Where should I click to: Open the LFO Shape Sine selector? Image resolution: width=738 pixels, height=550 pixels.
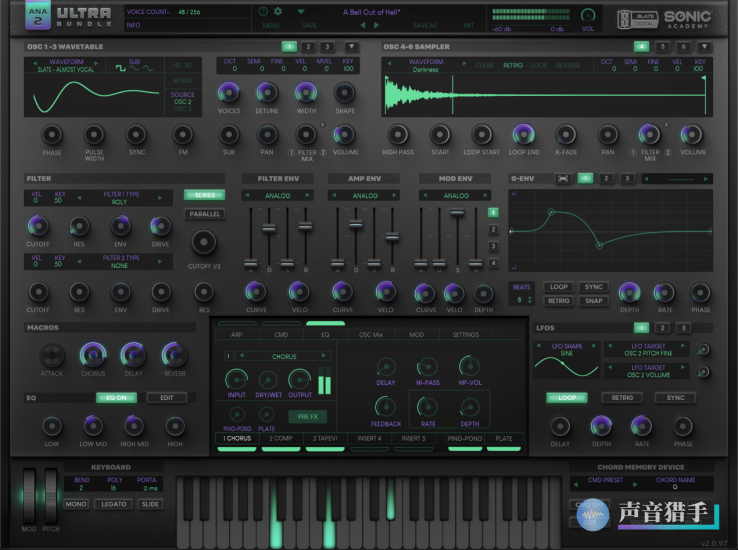(566, 350)
